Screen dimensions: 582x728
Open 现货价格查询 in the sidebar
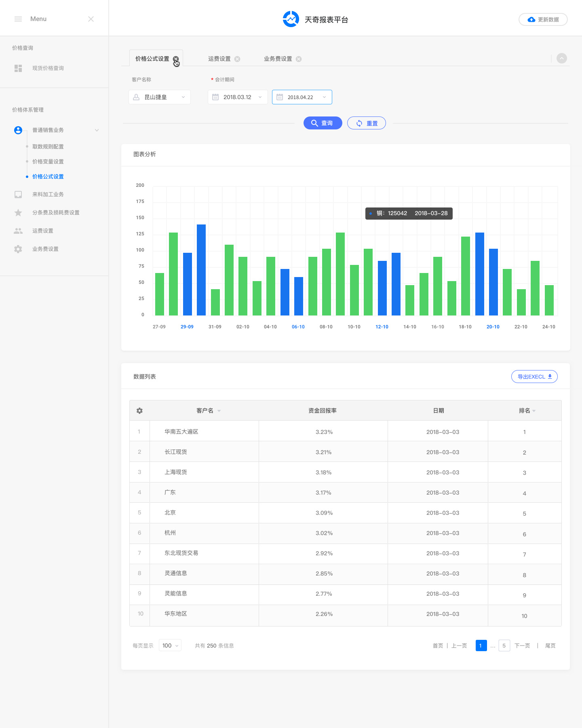click(48, 68)
